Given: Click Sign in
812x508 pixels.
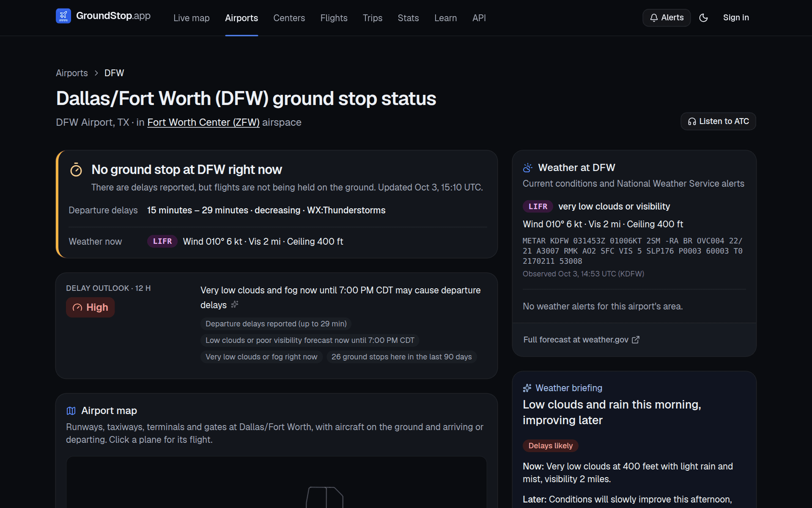Looking at the screenshot, I should coord(736,18).
